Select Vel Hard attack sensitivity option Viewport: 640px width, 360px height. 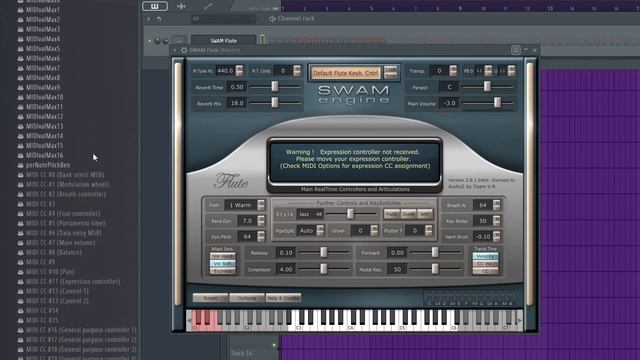coord(222,256)
